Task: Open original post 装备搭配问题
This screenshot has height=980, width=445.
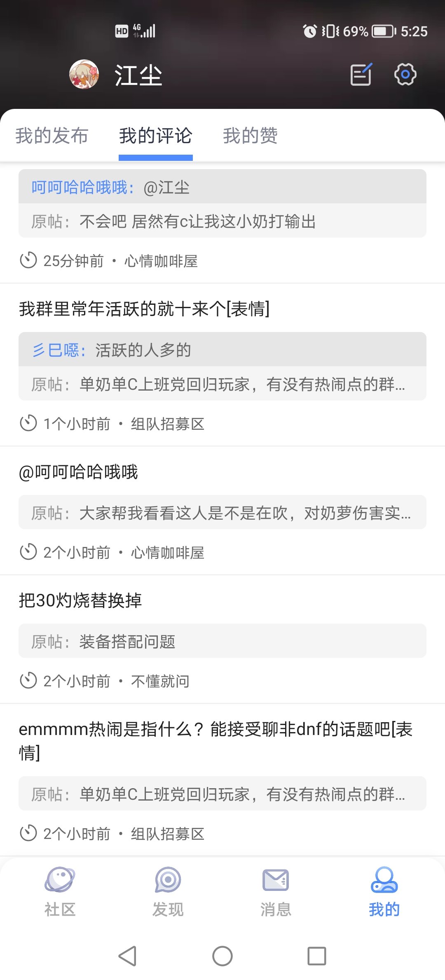Action: (222, 641)
